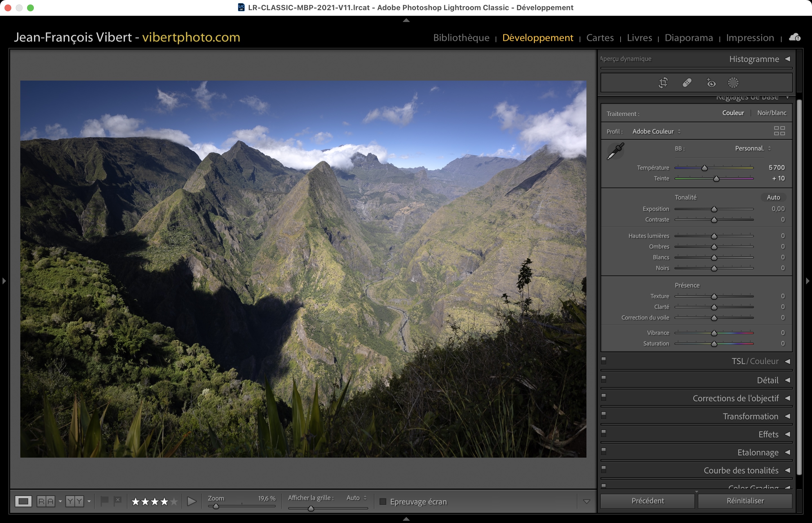Image resolution: width=812 pixels, height=523 pixels.
Task: Activate the Red eye correction tool
Action: (x=711, y=83)
